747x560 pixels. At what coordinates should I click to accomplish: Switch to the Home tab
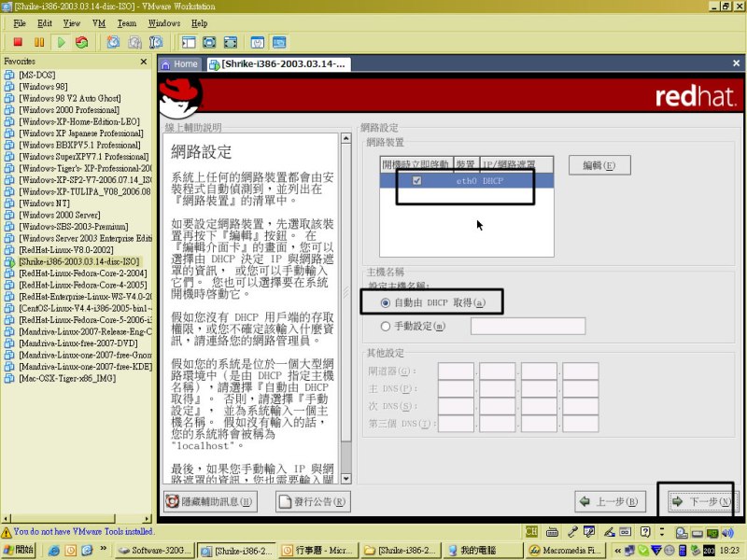[x=180, y=64]
